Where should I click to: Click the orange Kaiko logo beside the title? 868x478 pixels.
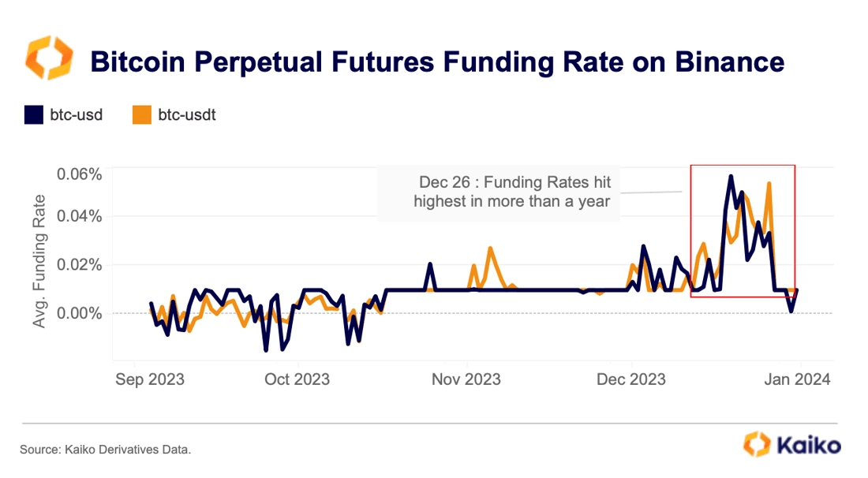tap(49, 58)
